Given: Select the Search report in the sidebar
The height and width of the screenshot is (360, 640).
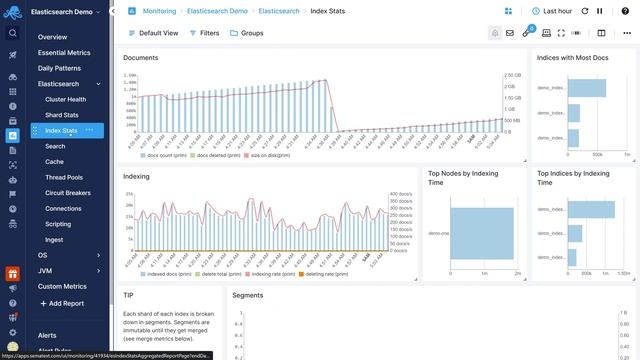Looking at the screenshot, I should point(55,146).
